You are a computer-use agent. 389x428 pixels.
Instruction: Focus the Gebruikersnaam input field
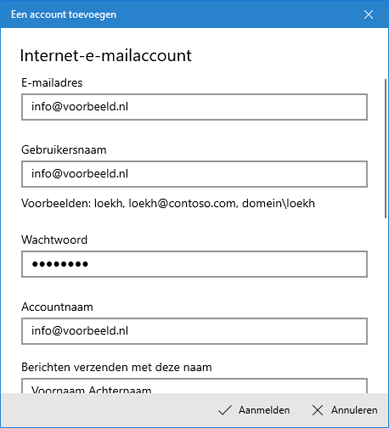[x=194, y=174]
